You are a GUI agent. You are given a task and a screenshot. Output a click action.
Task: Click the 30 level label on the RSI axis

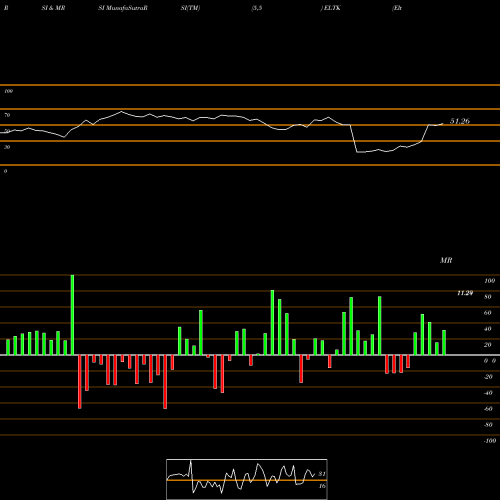pos(7,147)
